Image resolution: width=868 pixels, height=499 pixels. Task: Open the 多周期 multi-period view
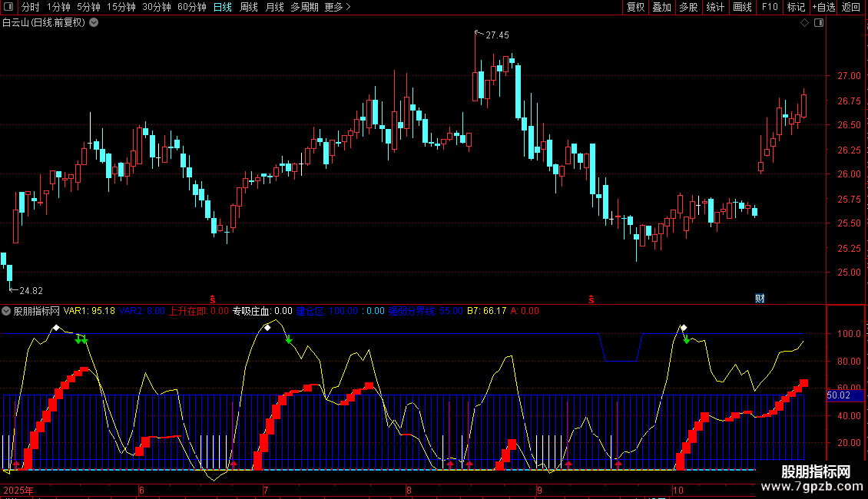pos(304,7)
